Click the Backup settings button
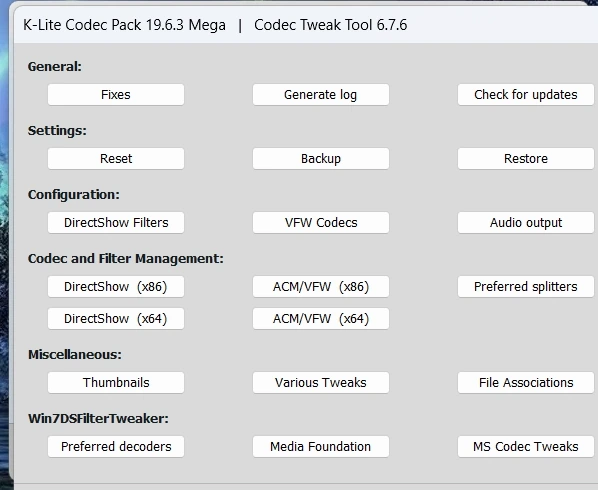Image resolution: width=598 pixels, height=490 pixels. (321, 159)
